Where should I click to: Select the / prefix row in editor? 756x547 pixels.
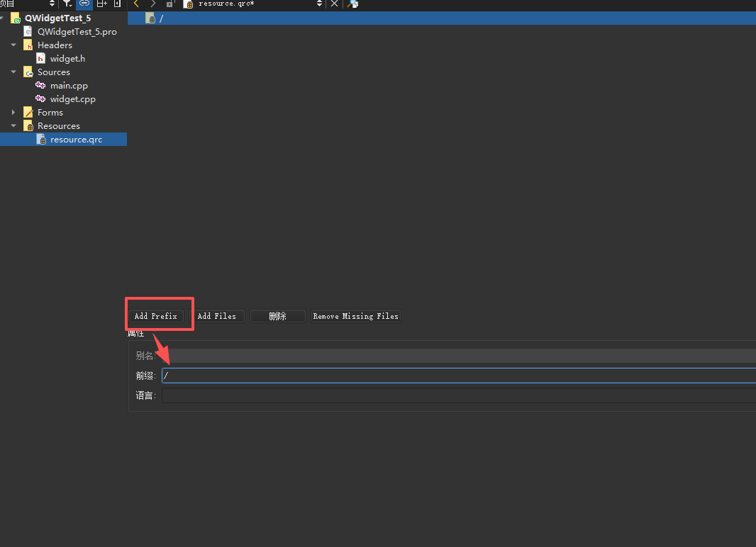coord(442,18)
